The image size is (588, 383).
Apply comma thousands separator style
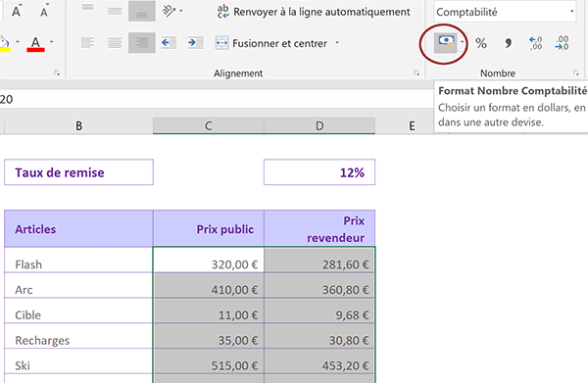(x=508, y=43)
